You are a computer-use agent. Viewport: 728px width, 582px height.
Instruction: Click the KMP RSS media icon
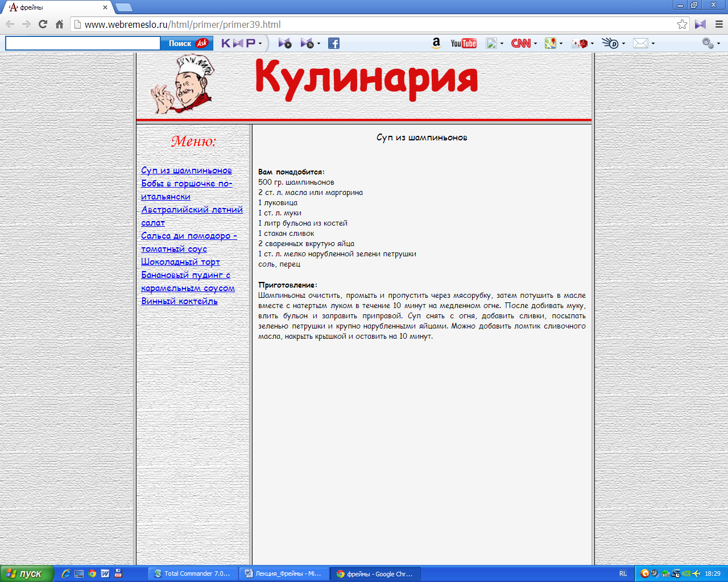pos(307,43)
